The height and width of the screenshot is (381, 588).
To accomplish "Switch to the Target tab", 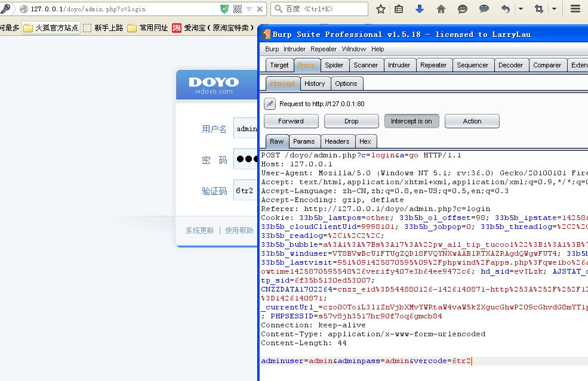I will pos(279,65).
